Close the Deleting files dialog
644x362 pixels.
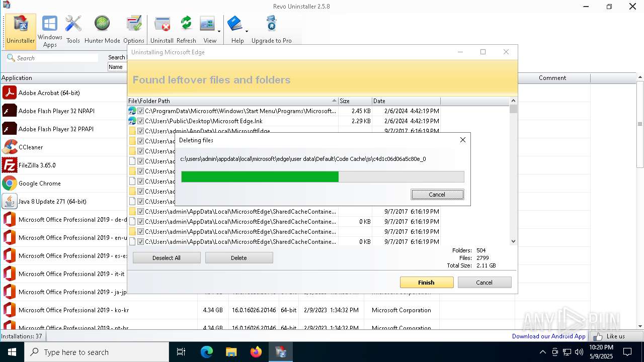463,140
